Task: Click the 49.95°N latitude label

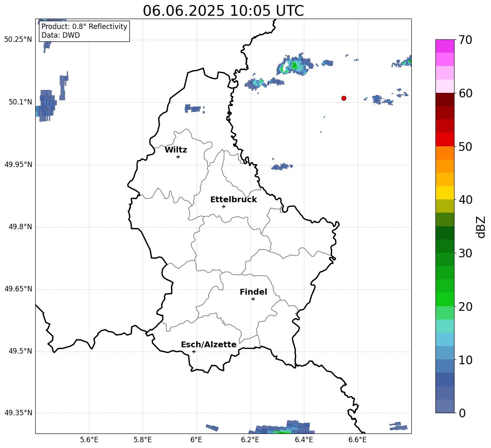Action: click(x=18, y=165)
